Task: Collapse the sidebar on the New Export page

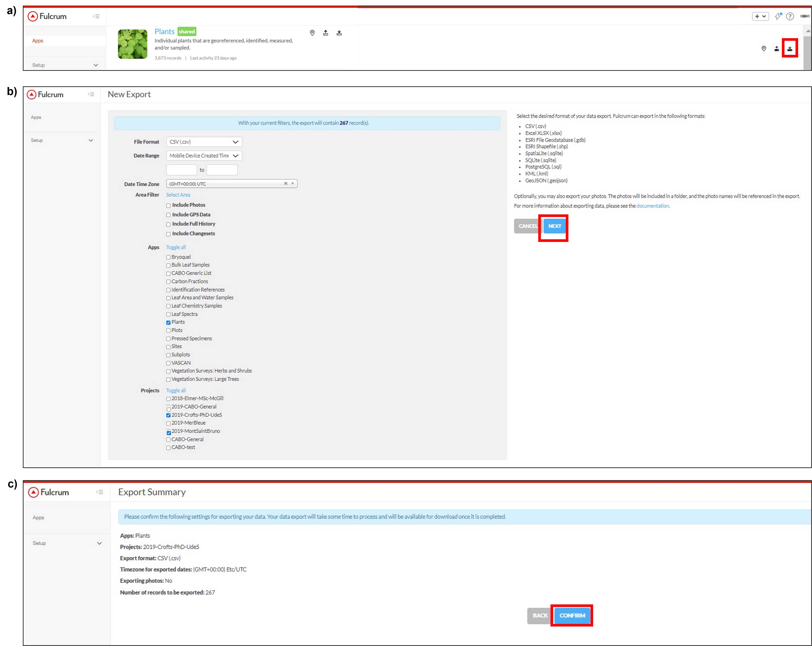Action: click(91, 94)
